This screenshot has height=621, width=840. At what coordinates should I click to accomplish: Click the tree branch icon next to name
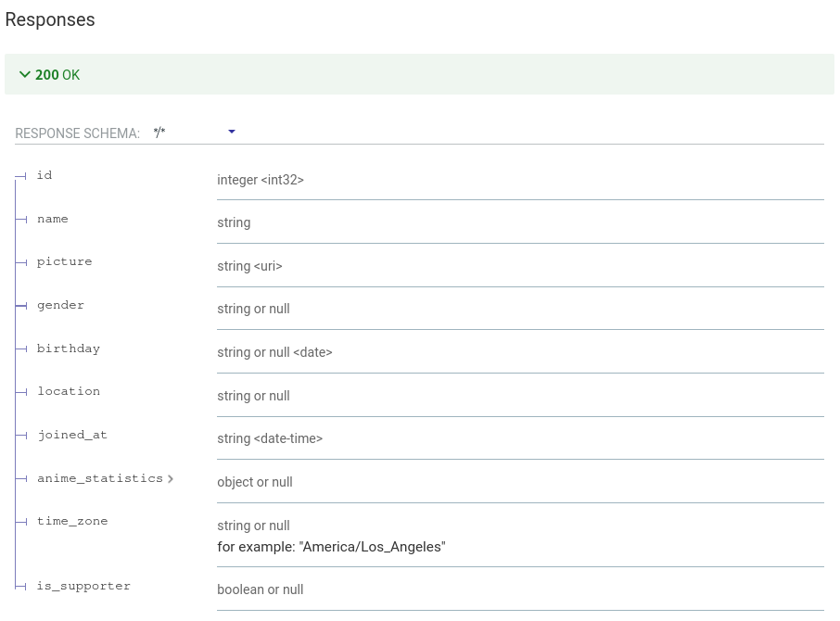click(21, 220)
